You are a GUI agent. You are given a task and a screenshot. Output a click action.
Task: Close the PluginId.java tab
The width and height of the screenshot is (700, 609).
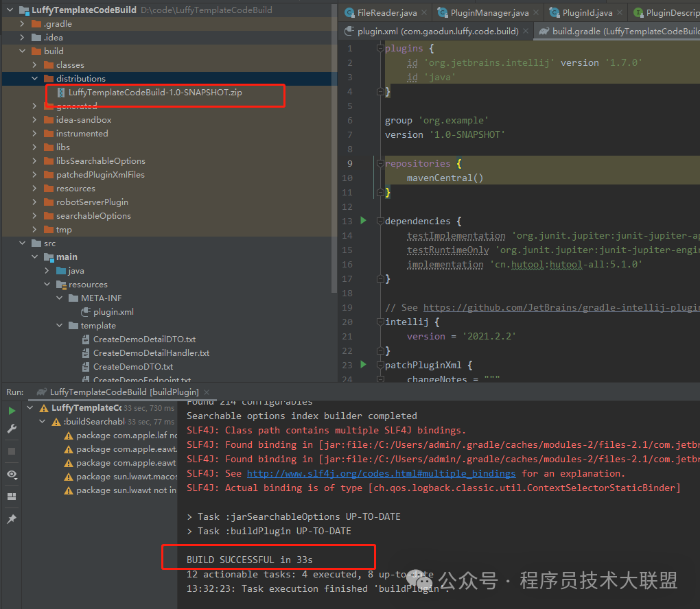(x=620, y=13)
